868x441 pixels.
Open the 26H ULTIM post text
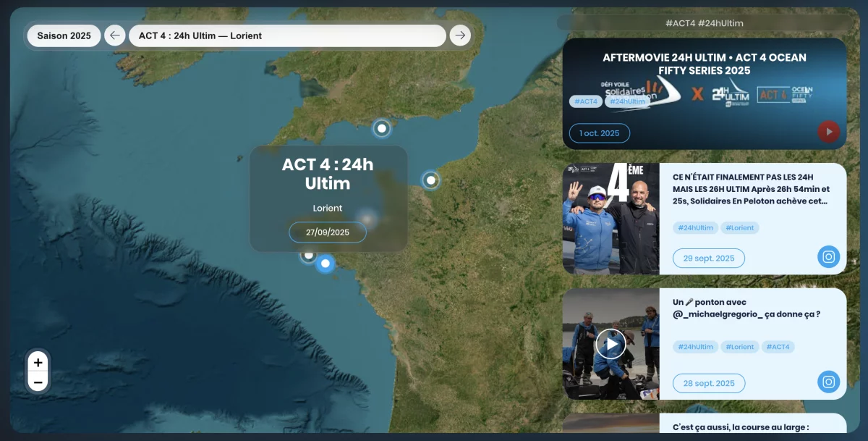(750, 189)
